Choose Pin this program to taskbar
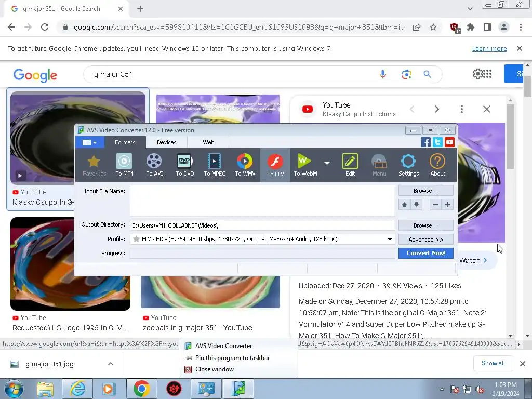This screenshot has height=399, width=532. click(x=238, y=358)
